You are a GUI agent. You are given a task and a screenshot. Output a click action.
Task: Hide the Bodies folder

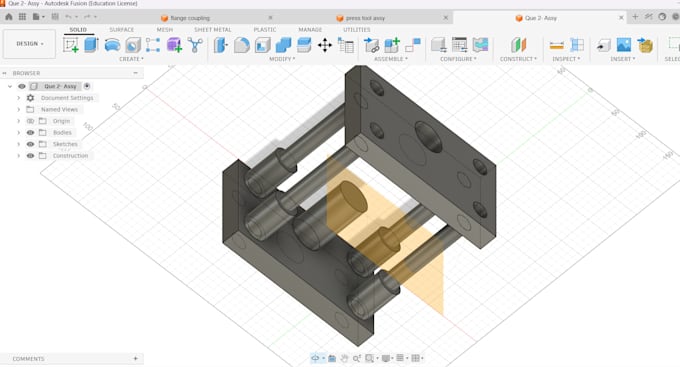point(30,133)
